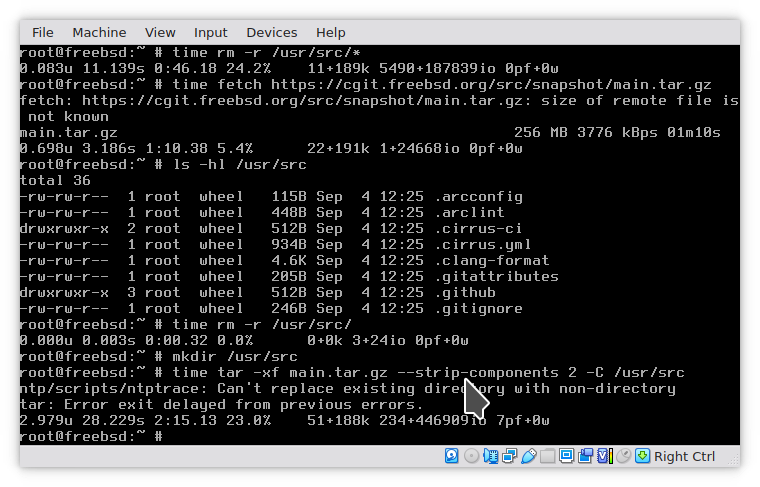
Task: Select the Help menu
Action: point(330,33)
